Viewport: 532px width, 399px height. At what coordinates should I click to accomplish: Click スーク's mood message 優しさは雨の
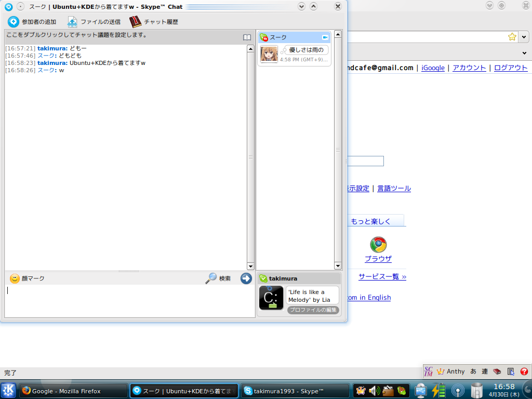[x=306, y=50]
